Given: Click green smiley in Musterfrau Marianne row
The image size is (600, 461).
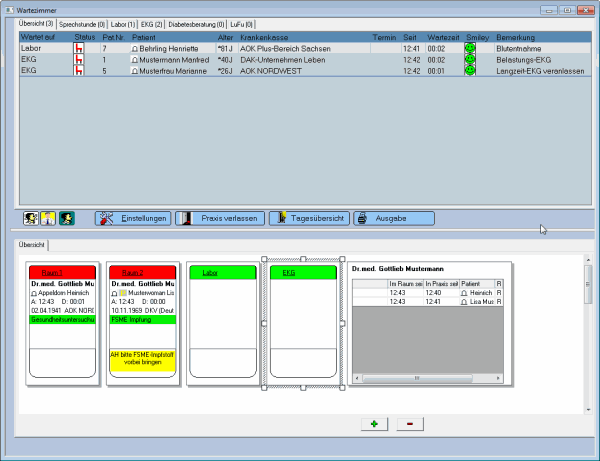Looking at the screenshot, I should [x=470, y=71].
